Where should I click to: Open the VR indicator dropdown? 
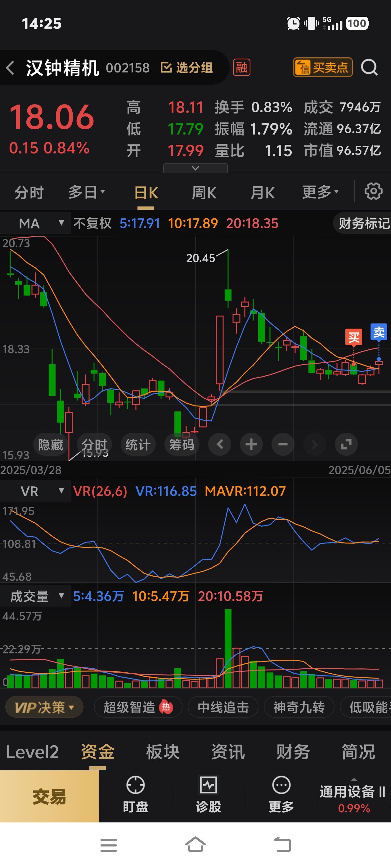[35, 491]
